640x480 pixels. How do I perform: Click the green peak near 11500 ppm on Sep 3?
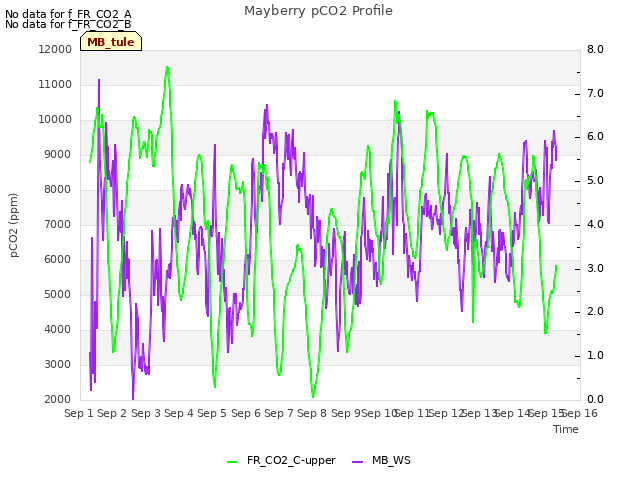point(167,67)
